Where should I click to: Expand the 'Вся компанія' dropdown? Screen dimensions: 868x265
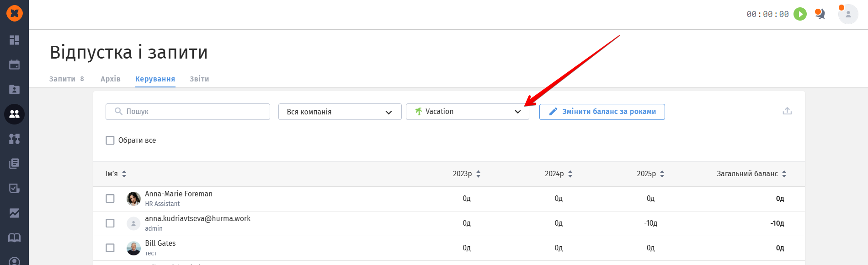(x=340, y=112)
